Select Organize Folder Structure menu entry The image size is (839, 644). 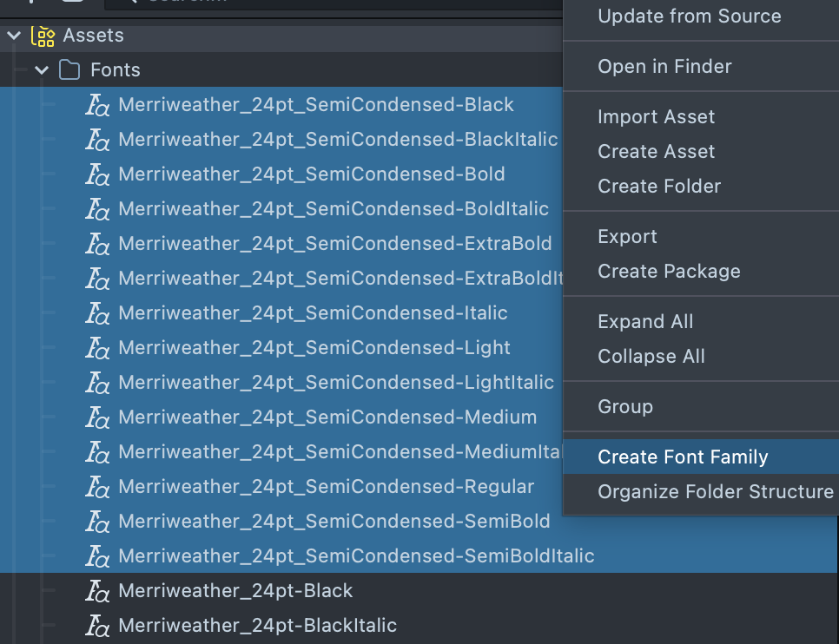(x=715, y=492)
